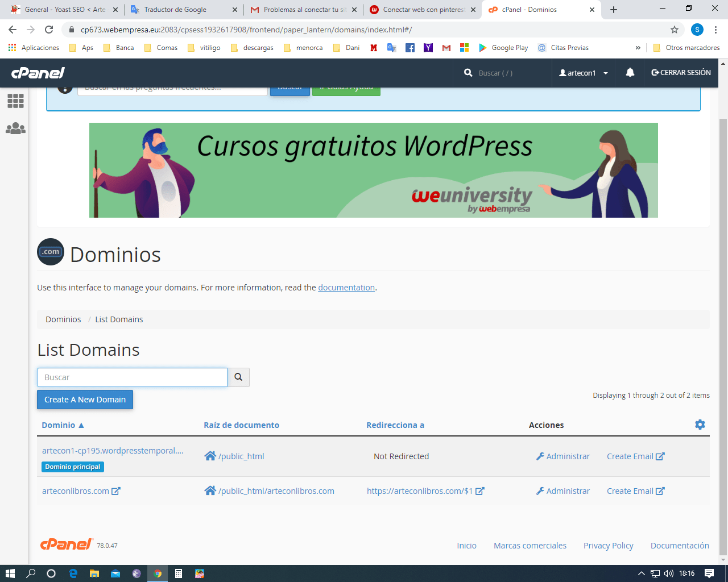Click the Cursos gratuitos WordPress banner
Image resolution: width=728 pixels, height=582 pixels.
click(x=374, y=170)
